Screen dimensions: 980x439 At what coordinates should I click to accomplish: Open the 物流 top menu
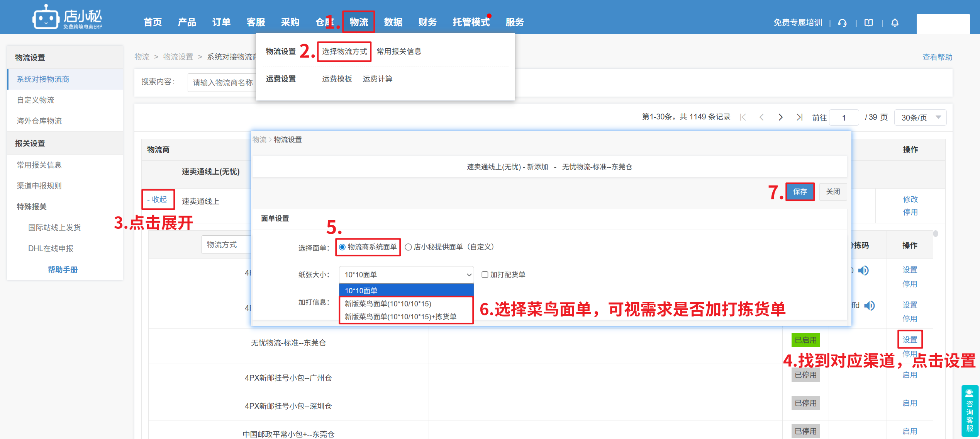tap(358, 22)
